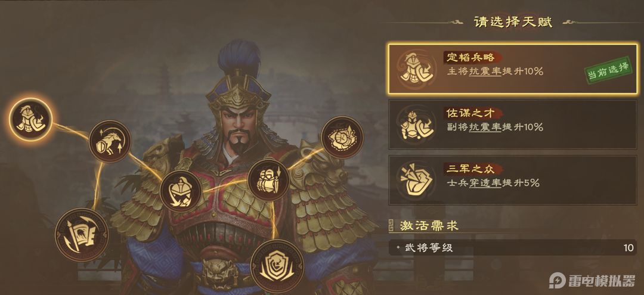
Task: Choose the 定韬兵略 talent option
Action: tap(513, 69)
